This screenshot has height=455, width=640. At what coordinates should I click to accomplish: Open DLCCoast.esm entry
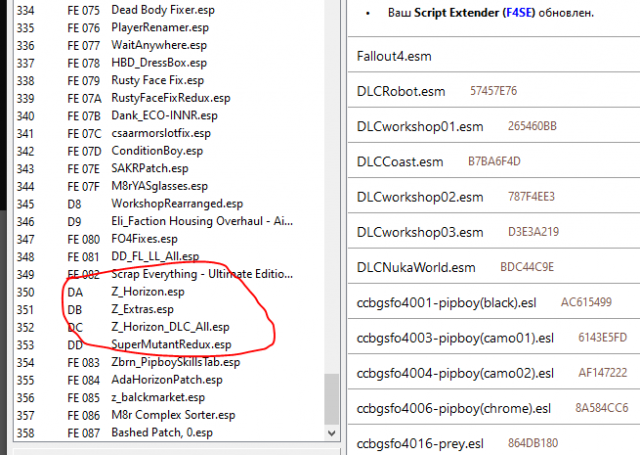pos(399,161)
